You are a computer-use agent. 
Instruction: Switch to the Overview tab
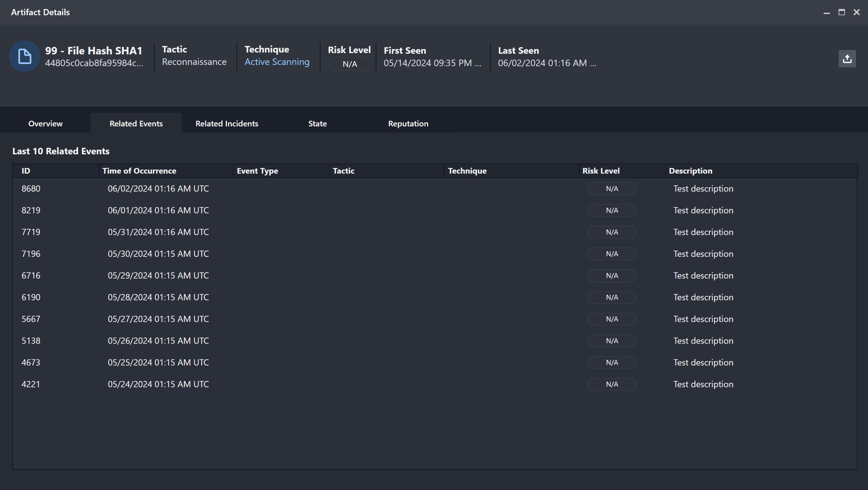[45, 124]
